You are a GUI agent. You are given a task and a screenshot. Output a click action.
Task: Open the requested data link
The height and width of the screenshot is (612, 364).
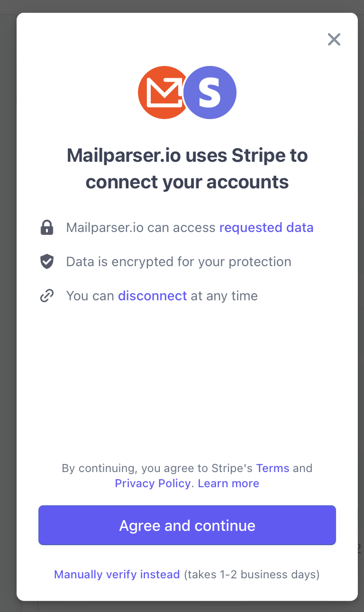click(x=266, y=228)
